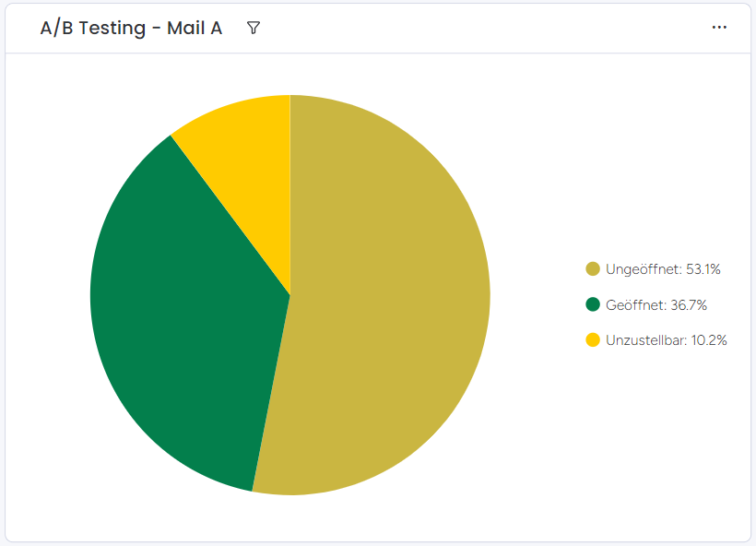The height and width of the screenshot is (546, 756).
Task: Click 'Mail A' in the widget title
Action: 195,28
